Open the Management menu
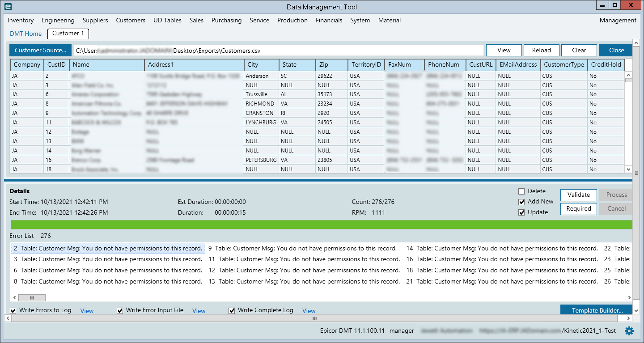Screen dimensions: 644x343 click(618, 20)
